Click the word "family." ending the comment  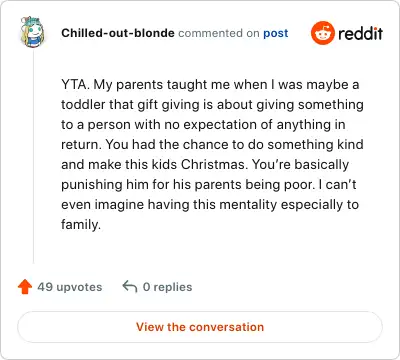(x=81, y=225)
